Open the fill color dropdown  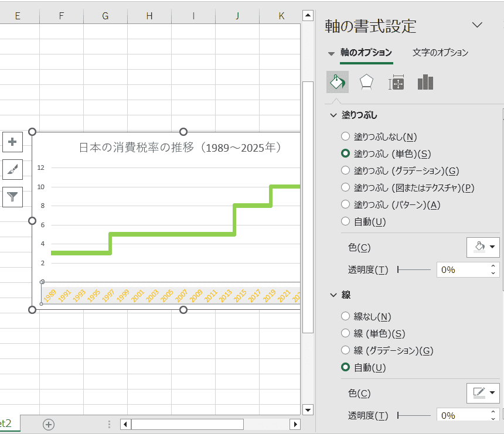tap(483, 247)
